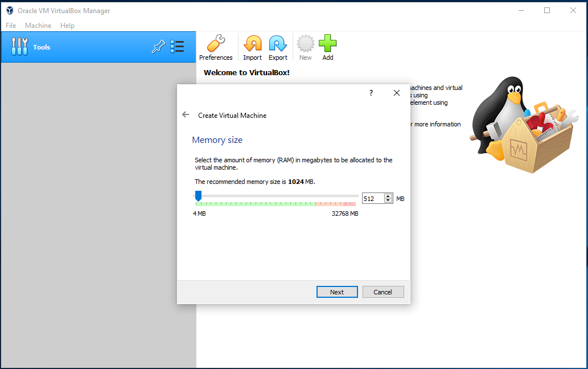Maximize the VirtualBox Manager window
Viewport: 588px width, 369px height.
(x=547, y=10)
